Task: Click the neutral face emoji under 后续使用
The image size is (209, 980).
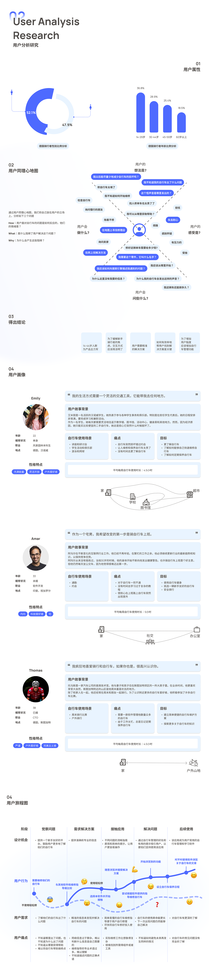Action: point(190,902)
